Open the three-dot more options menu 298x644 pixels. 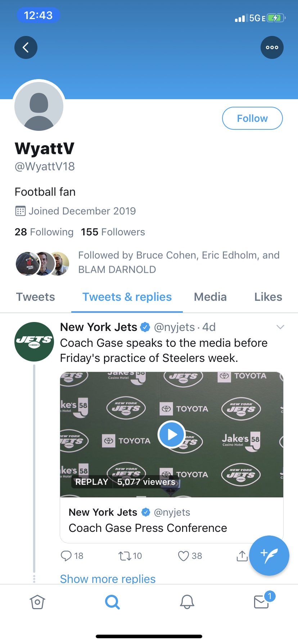coord(272,47)
